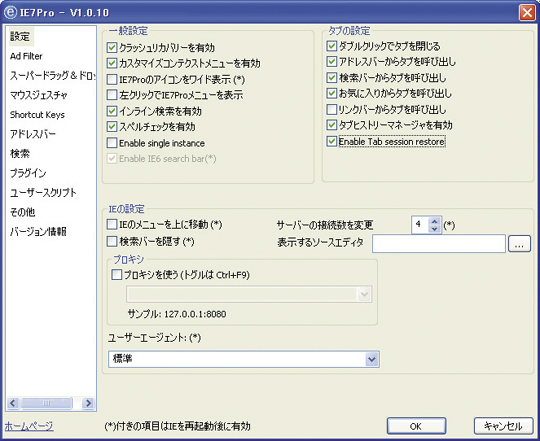Increase server connection count spinner up arrow
The width and height of the screenshot is (540, 441).
(435, 221)
